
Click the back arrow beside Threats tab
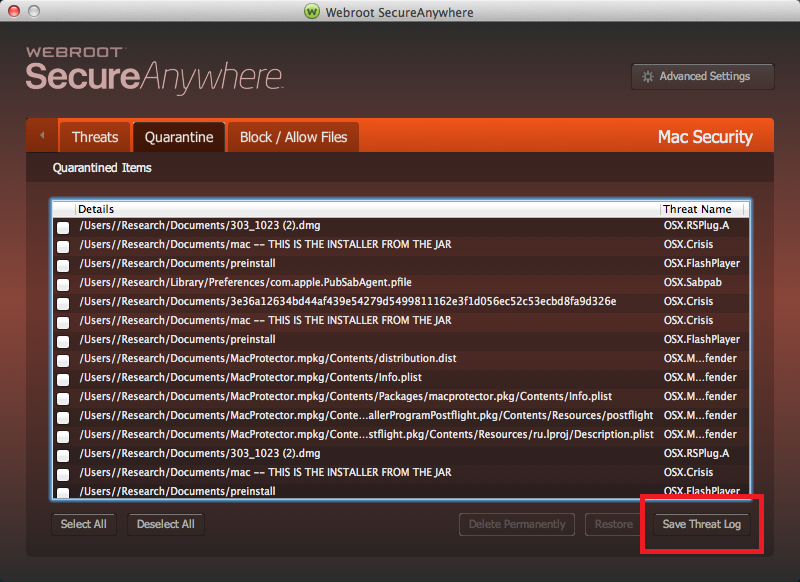(42, 136)
